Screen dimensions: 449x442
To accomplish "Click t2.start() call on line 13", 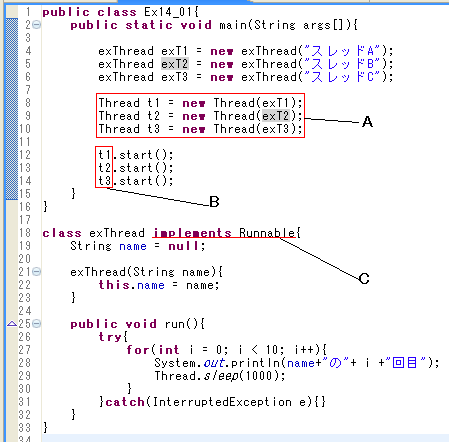I will pyautogui.click(x=136, y=168).
